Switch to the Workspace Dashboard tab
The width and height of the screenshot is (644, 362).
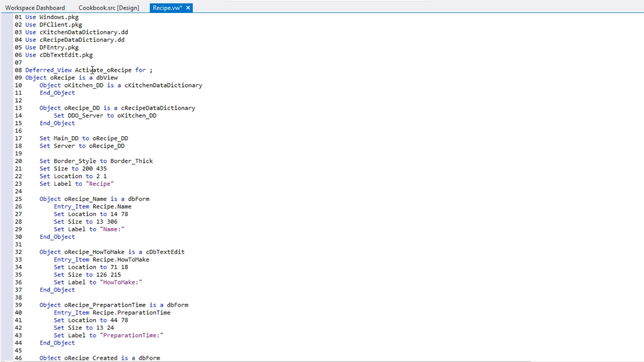click(35, 8)
